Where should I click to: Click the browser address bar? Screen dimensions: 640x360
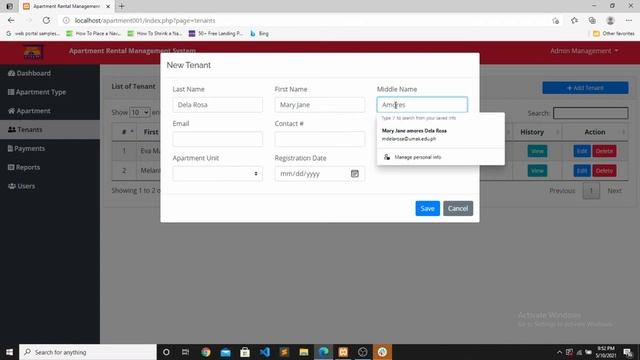coord(306,20)
